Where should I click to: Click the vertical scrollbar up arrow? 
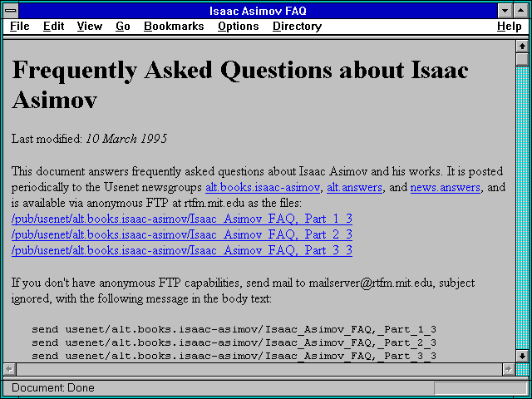(x=522, y=47)
